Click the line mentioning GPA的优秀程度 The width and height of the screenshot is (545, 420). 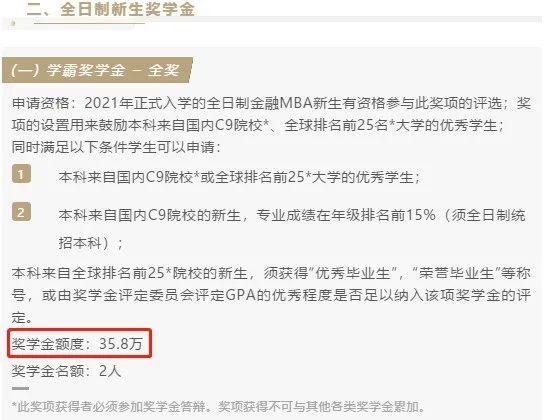(x=271, y=296)
